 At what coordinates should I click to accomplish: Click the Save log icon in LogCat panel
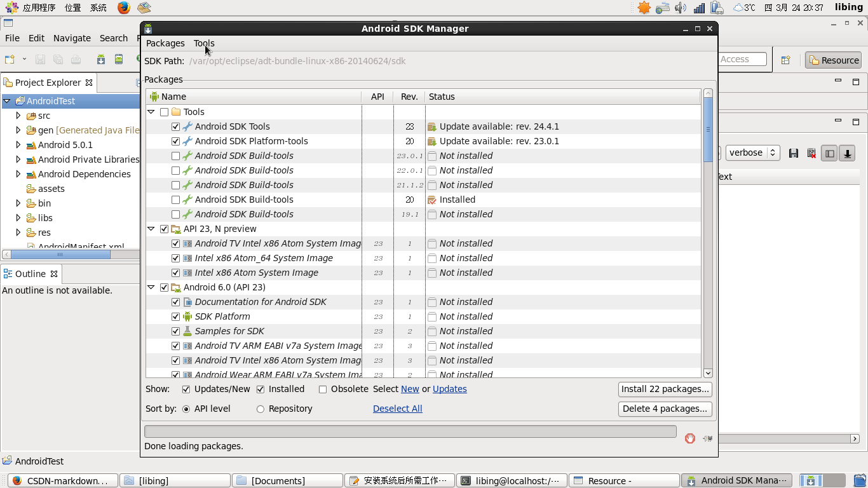[x=794, y=153]
